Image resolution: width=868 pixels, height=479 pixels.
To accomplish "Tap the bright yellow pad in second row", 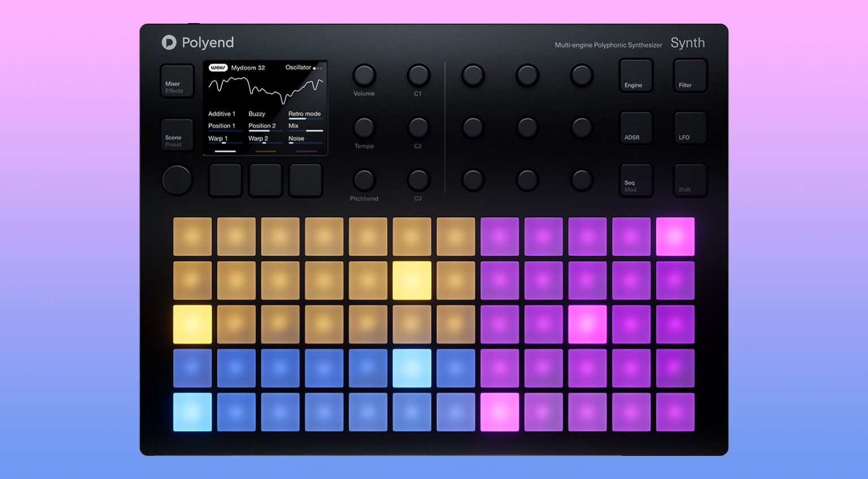I will point(411,280).
